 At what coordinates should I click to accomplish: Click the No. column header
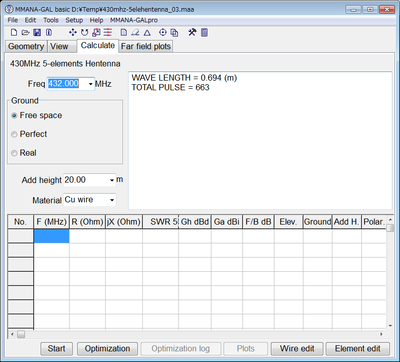click(20, 222)
